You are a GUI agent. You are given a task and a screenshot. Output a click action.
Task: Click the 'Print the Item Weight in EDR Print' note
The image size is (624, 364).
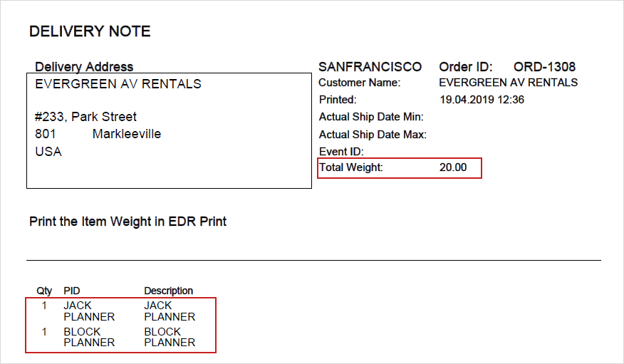128,222
